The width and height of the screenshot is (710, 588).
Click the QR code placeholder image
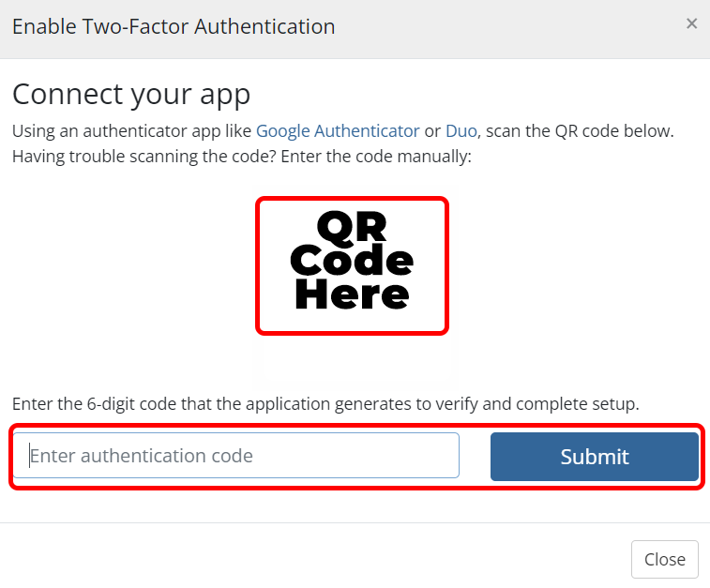coord(352,265)
